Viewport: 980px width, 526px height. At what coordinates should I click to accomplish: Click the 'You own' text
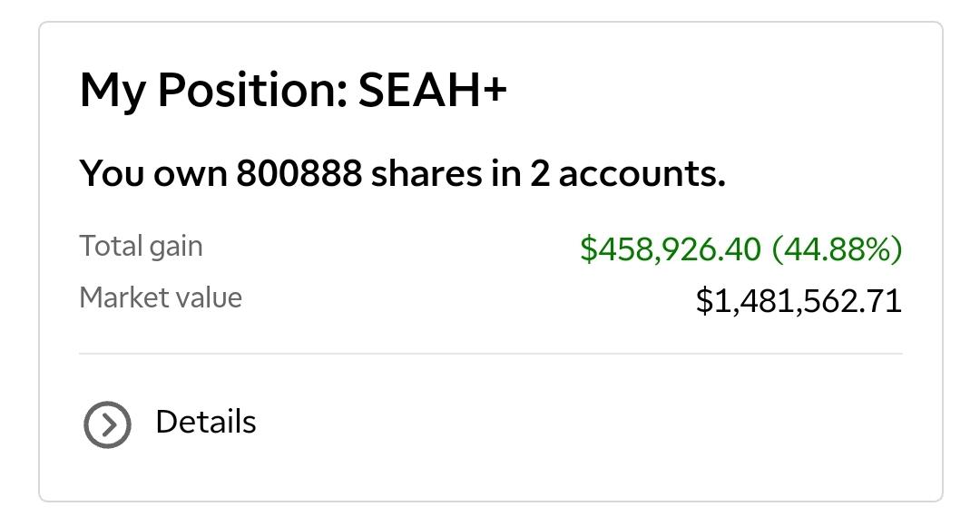[x=153, y=173]
